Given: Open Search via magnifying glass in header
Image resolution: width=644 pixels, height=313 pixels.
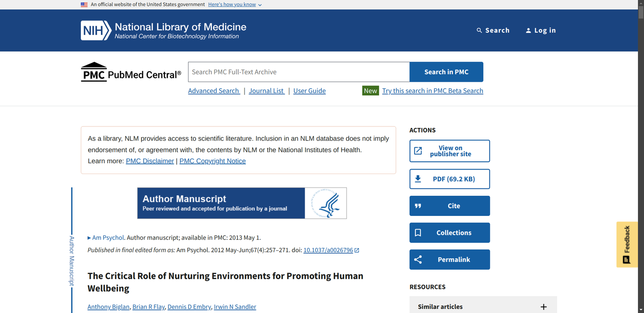Looking at the screenshot, I should (479, 31).
